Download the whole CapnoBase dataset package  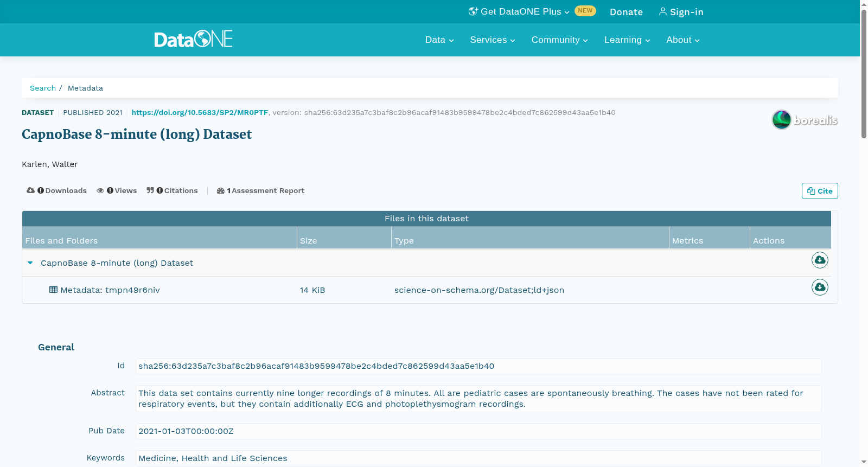[820, 260]
